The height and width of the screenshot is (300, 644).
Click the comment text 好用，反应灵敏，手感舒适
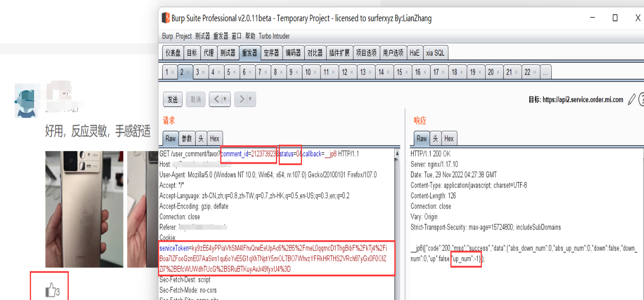(98, 132)
